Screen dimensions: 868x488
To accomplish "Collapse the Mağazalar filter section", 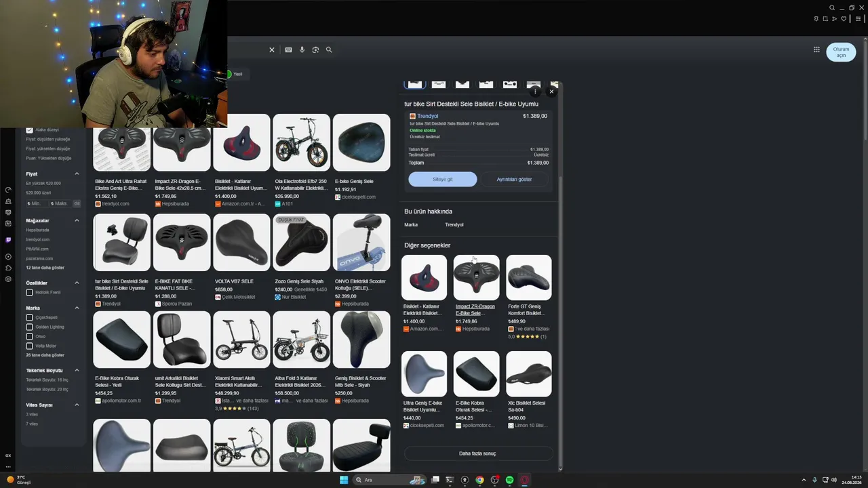I will coord(77,220).
